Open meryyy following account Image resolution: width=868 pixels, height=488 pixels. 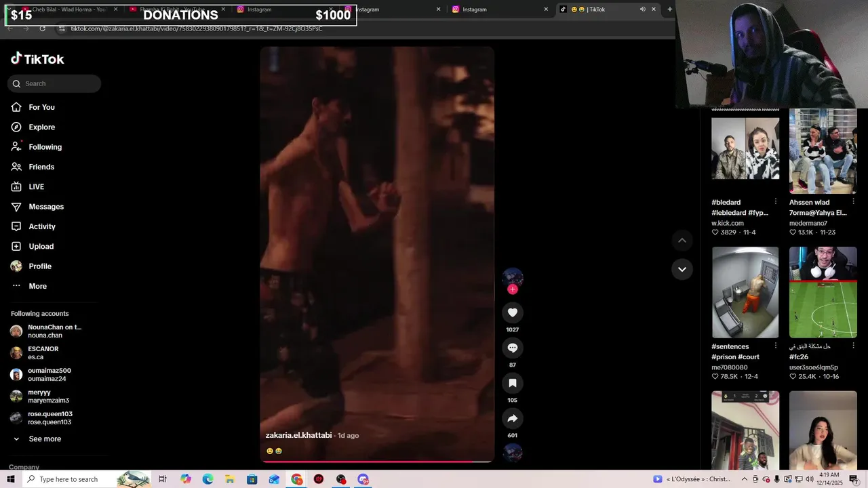coord(40,396)
